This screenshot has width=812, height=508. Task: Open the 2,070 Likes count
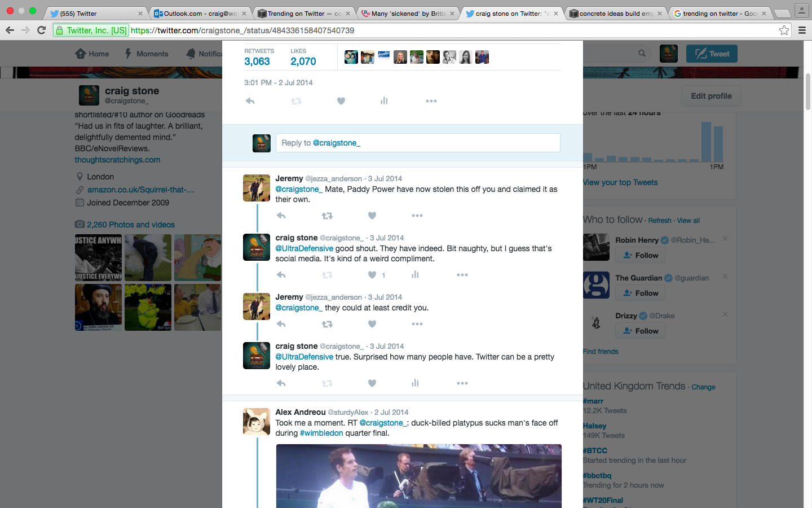coord(303,57)
